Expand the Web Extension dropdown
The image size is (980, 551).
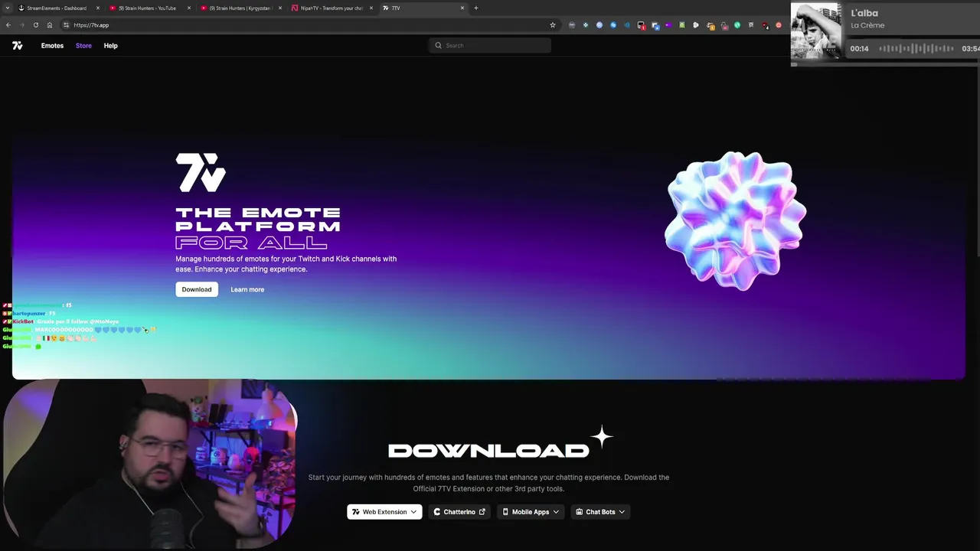tap(384, 512)
